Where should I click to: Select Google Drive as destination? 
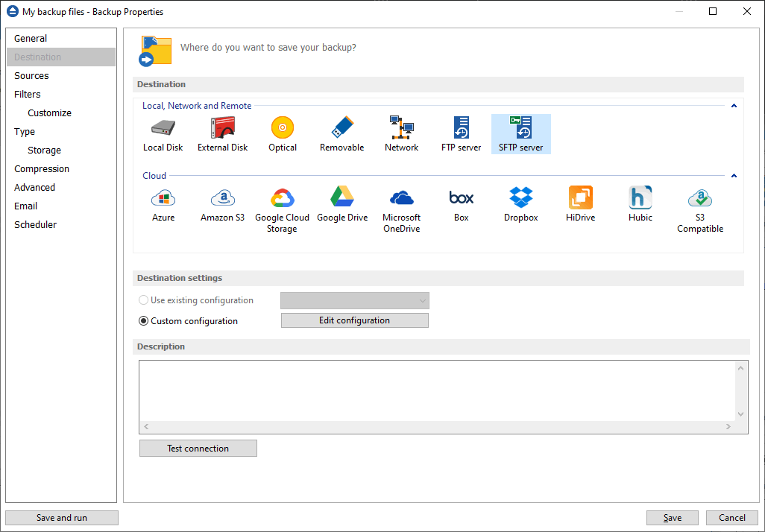pos(342,204)
